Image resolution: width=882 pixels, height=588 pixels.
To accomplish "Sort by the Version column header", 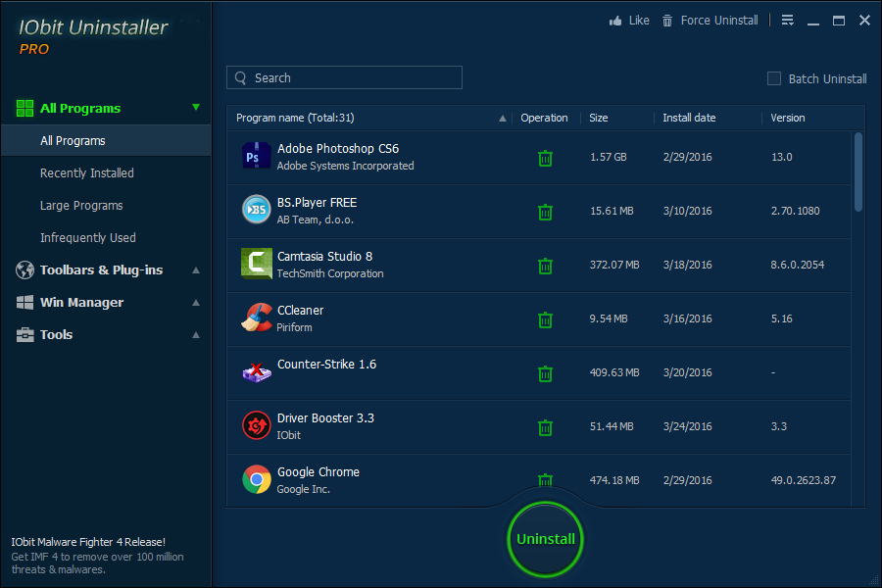I will pos(788,118).
